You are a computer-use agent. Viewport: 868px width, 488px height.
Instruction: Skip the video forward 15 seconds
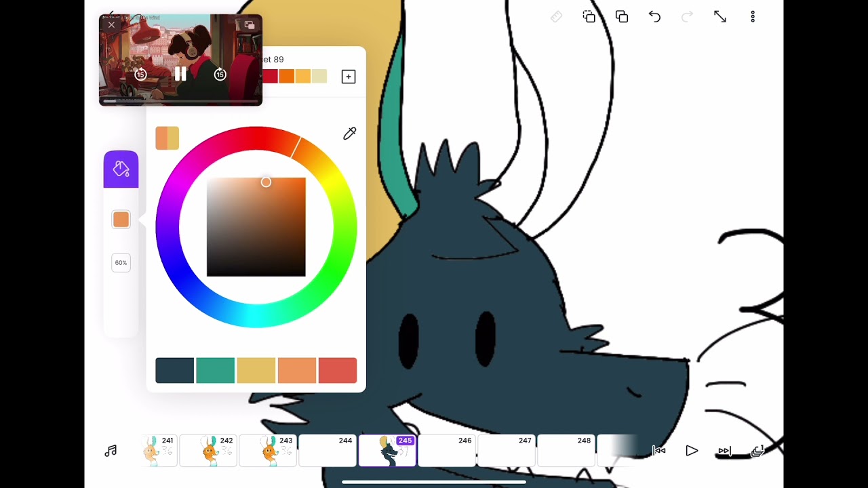pos(220,74)
